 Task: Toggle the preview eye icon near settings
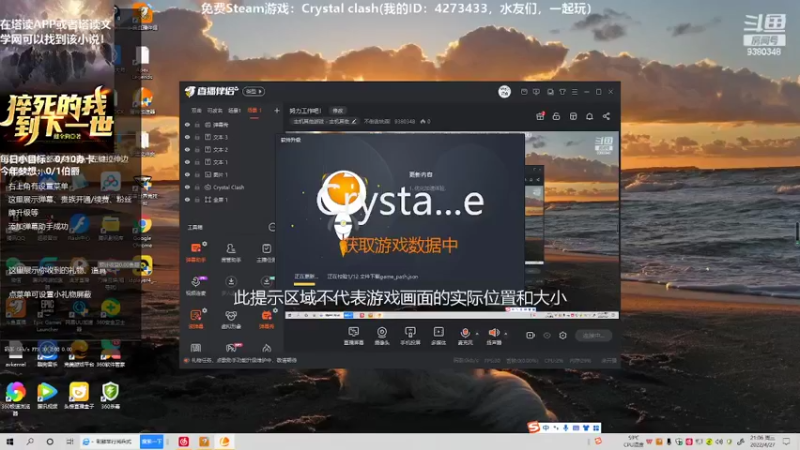coord(547,335)
